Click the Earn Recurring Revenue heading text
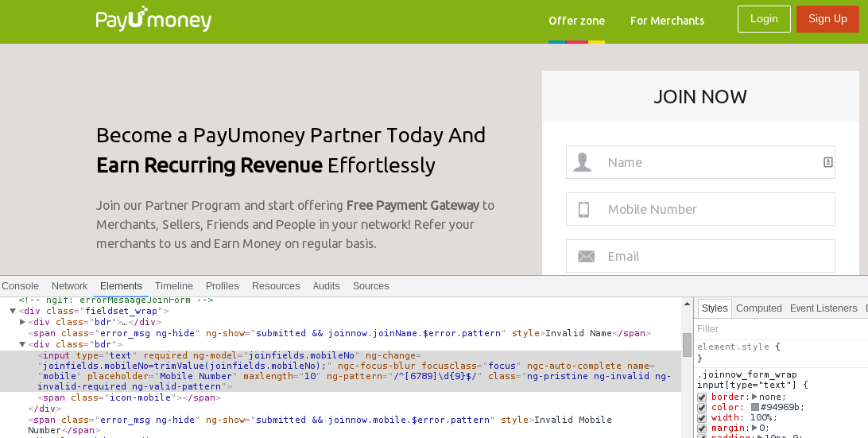The image size is (868, 438). (209, 165)
